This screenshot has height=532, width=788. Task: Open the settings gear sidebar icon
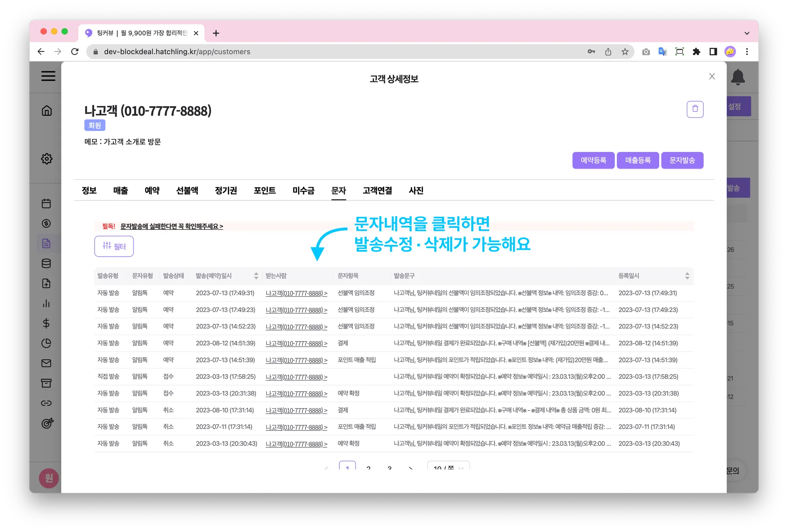pos(47,158)
